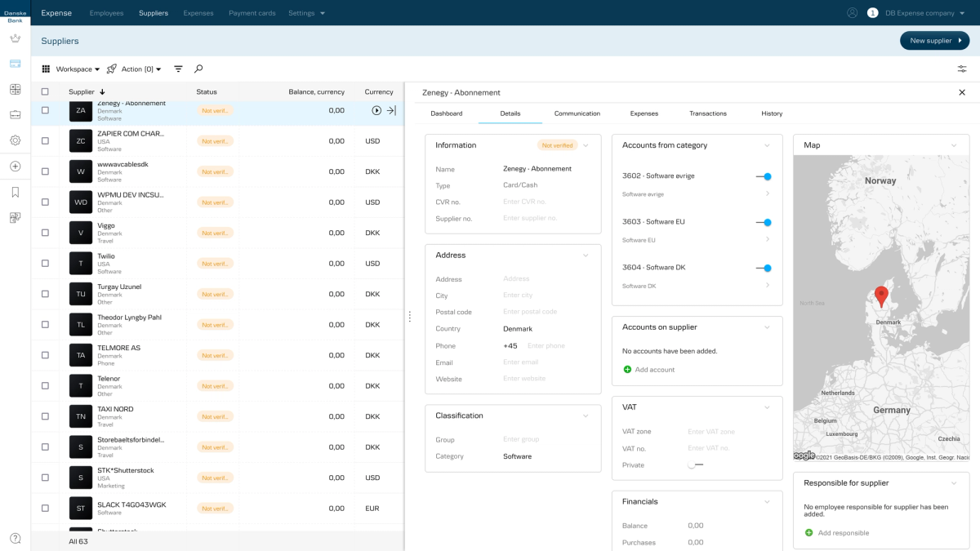This screenshot has height=551, width=980.
Task: Go to Payment cards in top navigation
Action: tap(252, 13)
